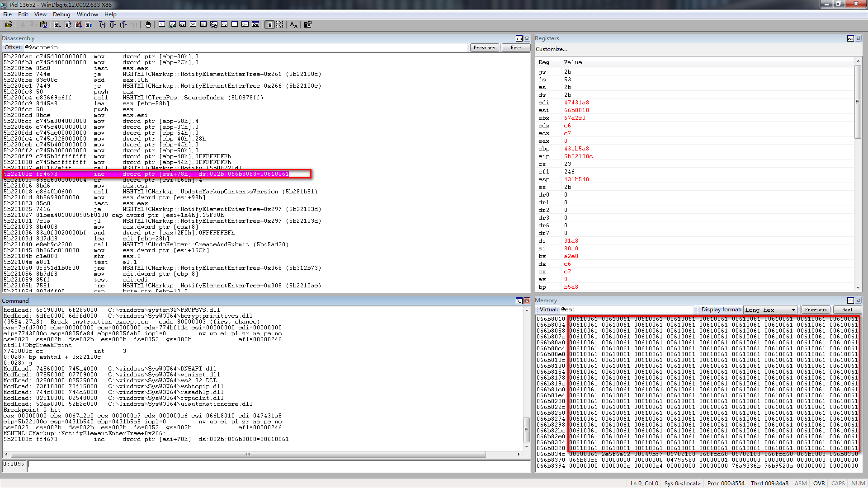Click the Breakpoint 0 hit output line
The width and height of the screenshot is (868, 488).
click(x=32, y=410)
